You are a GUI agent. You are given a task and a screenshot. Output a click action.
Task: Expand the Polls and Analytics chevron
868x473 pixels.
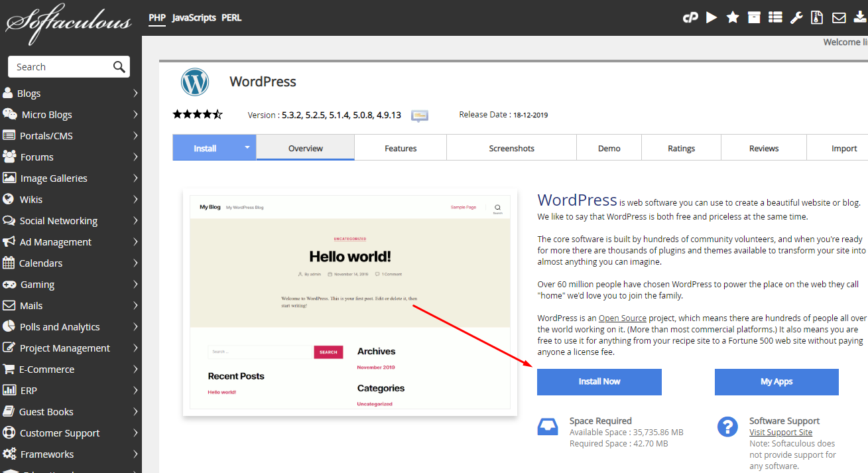point(135,326)
